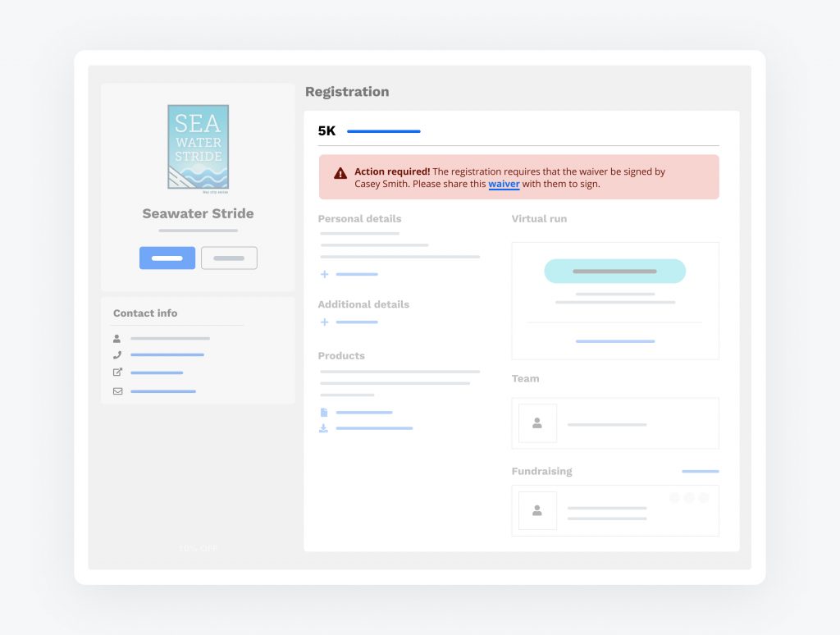The height and width of the screenshot is (635, 840).
Task: Expand Additional details with the plus icon
Action: coord(325,322)
